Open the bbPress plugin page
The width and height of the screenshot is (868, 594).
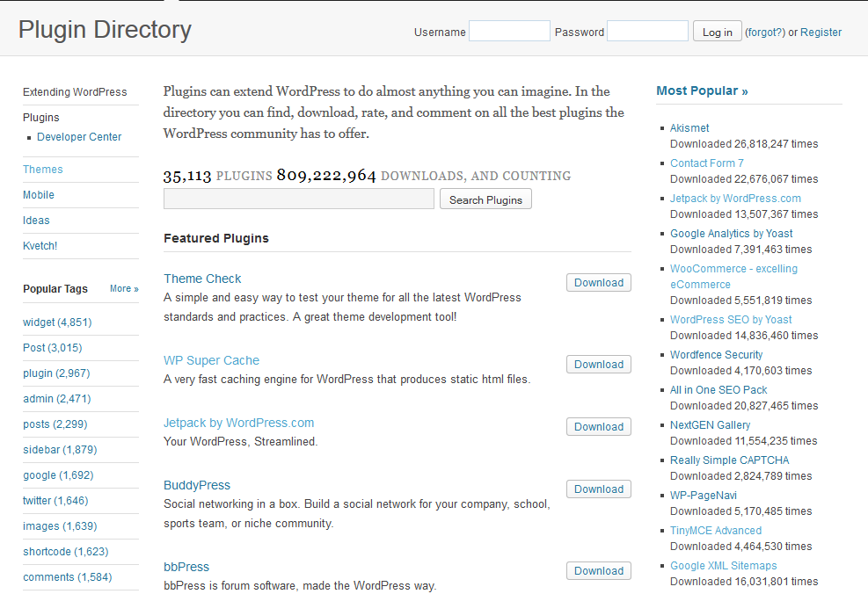click(x=186, y=567)
